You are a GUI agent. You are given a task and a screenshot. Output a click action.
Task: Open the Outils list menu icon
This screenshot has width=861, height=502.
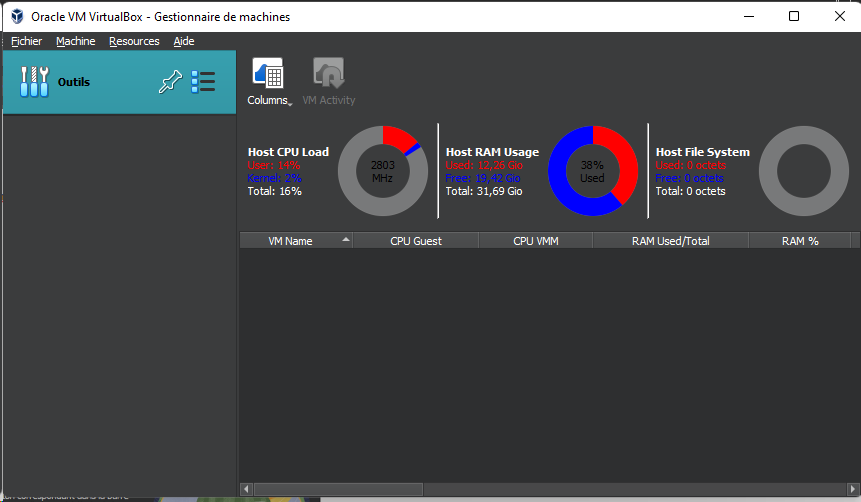[x=203, y=82]
